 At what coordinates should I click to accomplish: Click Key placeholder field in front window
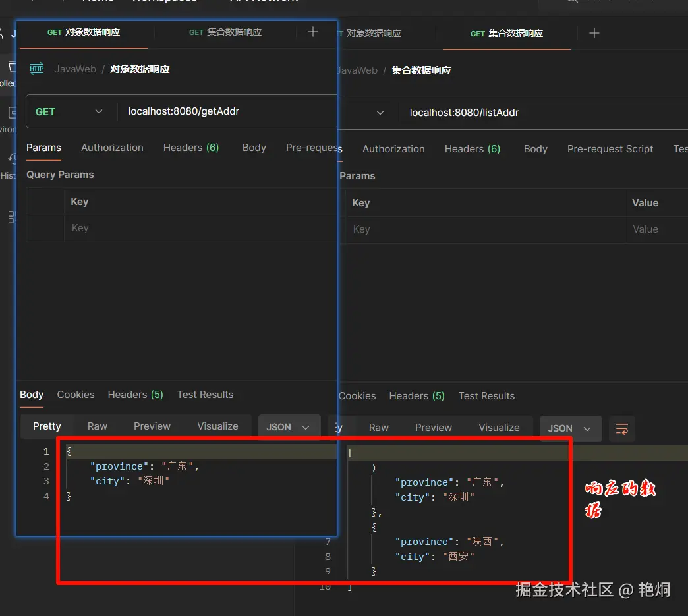pos(200,229)
